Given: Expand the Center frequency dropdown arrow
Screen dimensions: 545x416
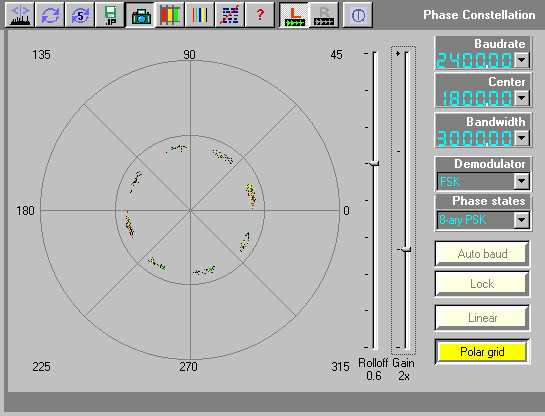Looking at the screenshot, I should pos(521,98).
